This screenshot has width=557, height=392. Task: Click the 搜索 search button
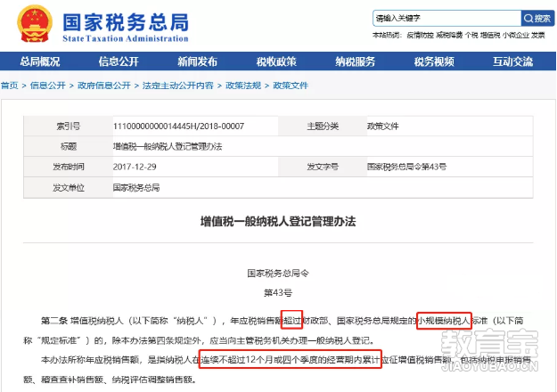pos(537,18)
